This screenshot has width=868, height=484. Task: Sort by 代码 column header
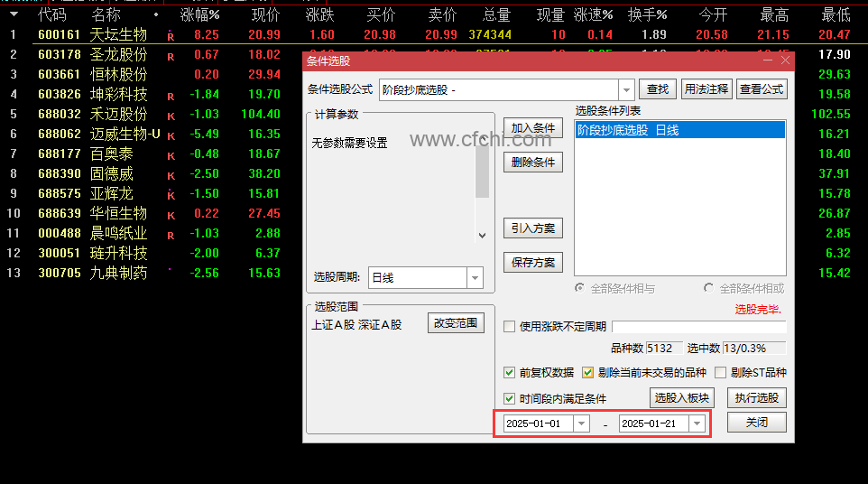pyautogui.click(x=51, y=15)
